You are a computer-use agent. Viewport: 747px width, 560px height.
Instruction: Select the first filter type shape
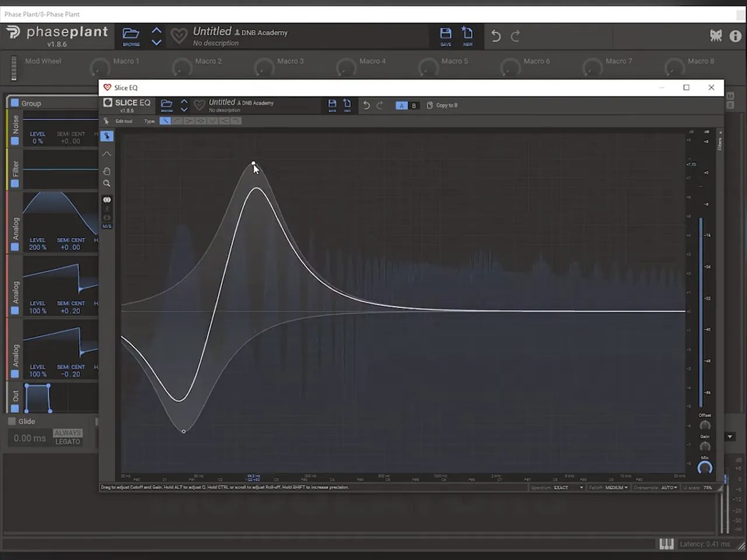point(165,121)
